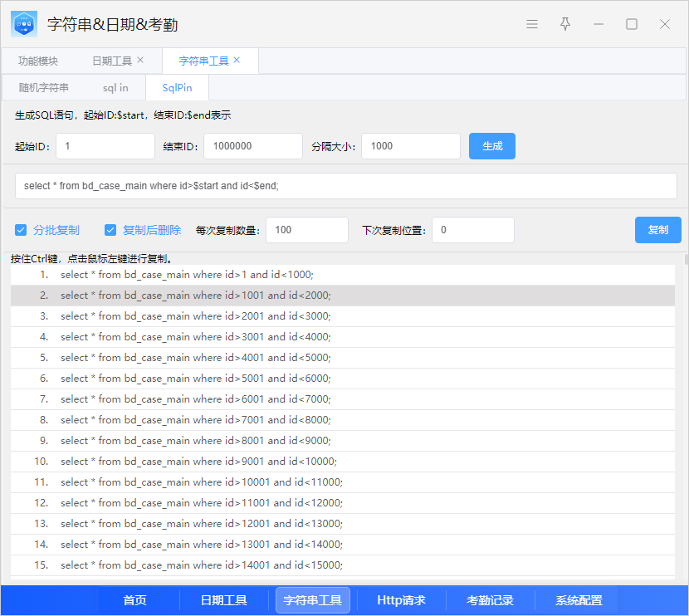Click the app logo icon

tap(24, 24)
